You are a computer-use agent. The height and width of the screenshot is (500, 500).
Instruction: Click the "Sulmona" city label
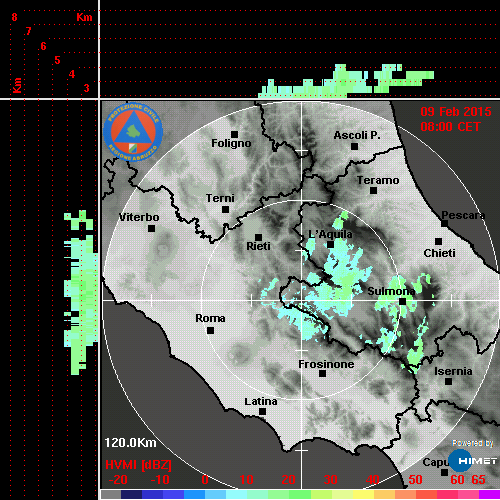click(391, 291)
